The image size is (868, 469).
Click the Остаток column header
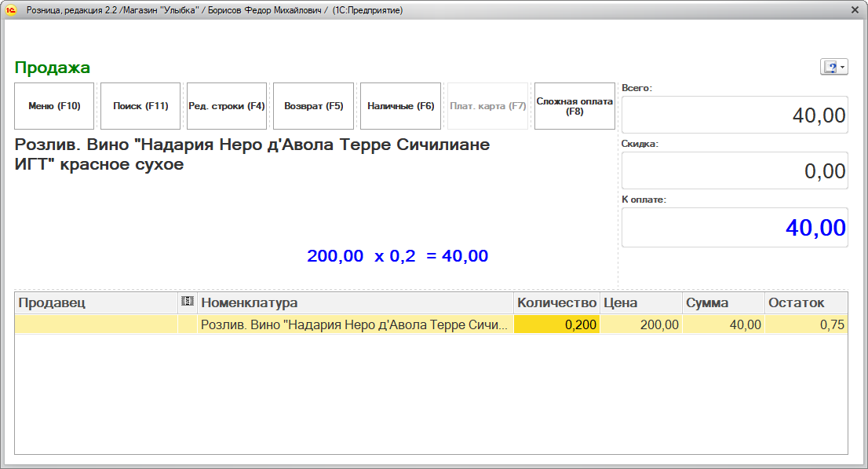pyautogui.click(x=806, y=302)
